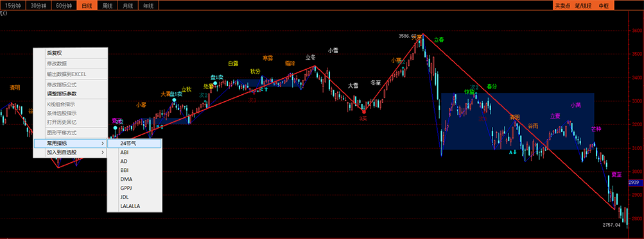Click the 2939 price label on axis
This screenshot has height=239, width=644.
tap(636, 183)
